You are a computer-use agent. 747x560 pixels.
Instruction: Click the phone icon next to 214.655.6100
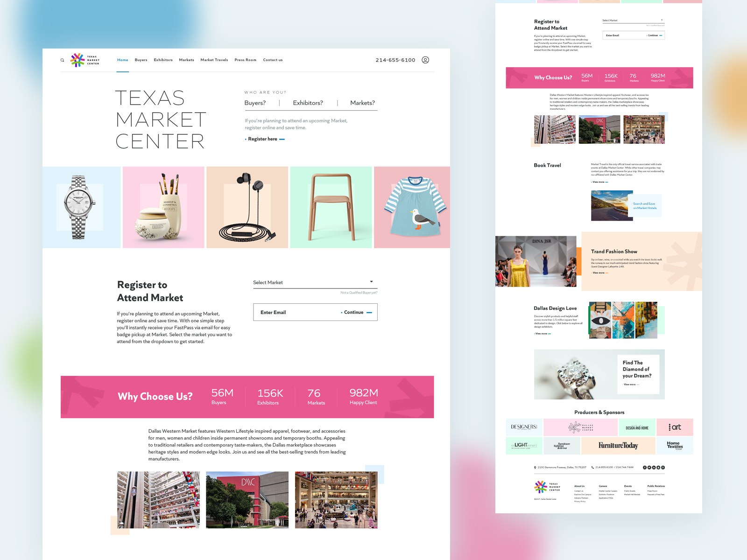592,467
